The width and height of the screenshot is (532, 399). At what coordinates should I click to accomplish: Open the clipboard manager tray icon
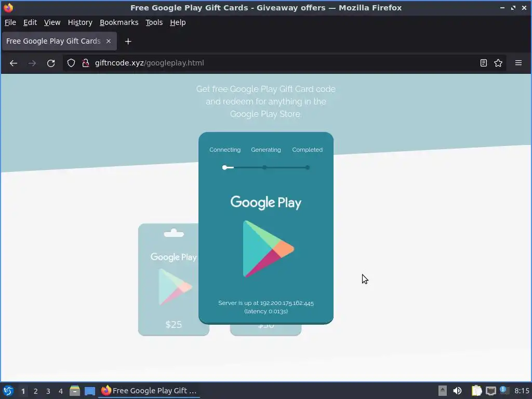coord(477,391)
